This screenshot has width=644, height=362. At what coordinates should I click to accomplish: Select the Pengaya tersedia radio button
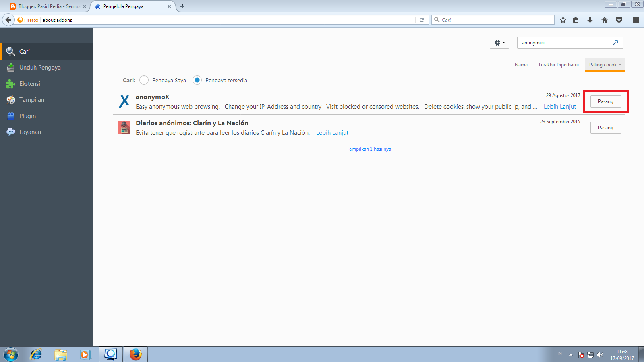tap(197, 80)
